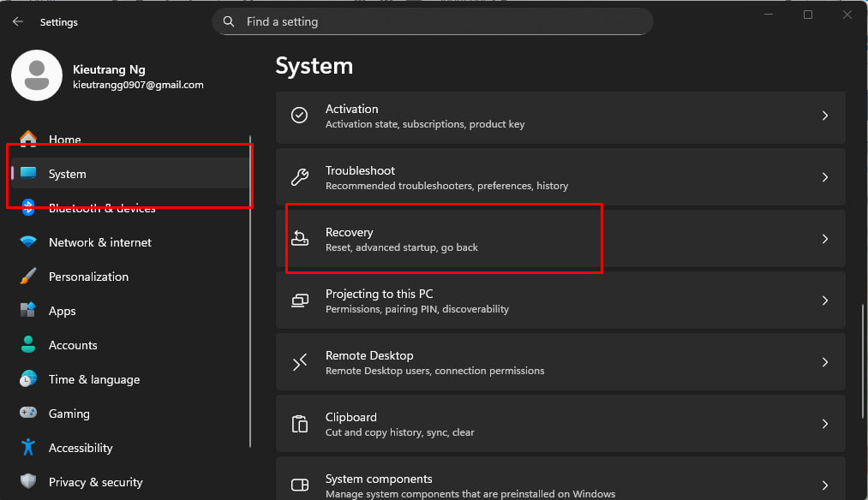Screen dimensions: 868x500
Task: Click the Remote Desktop icon
Action: (300, 362)
